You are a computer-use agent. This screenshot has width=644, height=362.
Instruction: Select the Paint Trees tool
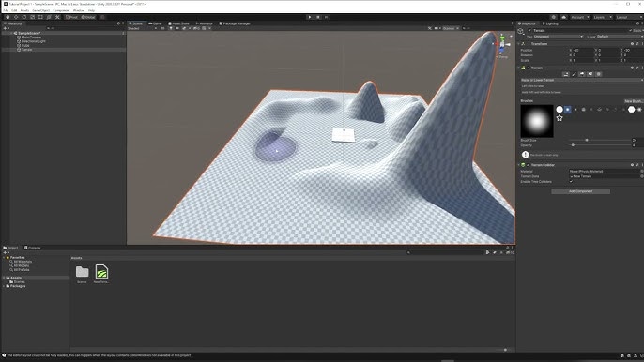point(582,74)
